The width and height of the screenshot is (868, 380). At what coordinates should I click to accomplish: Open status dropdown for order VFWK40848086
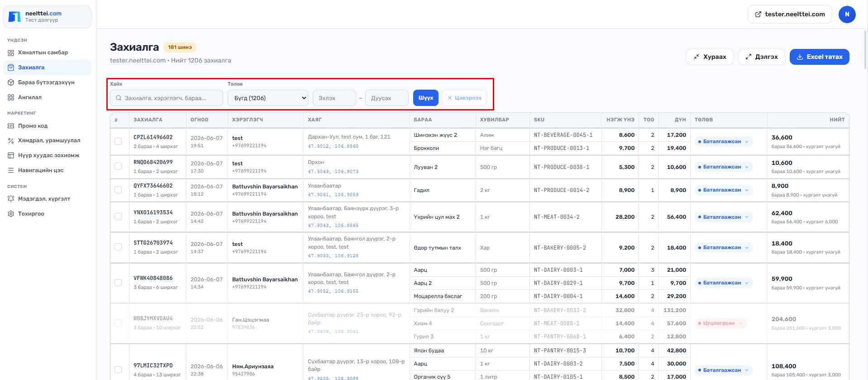pyautogui.click(x=723, y=283)
